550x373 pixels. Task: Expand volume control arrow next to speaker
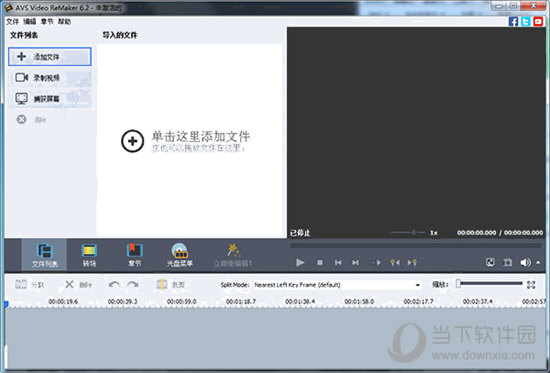[x=538, y=262]
